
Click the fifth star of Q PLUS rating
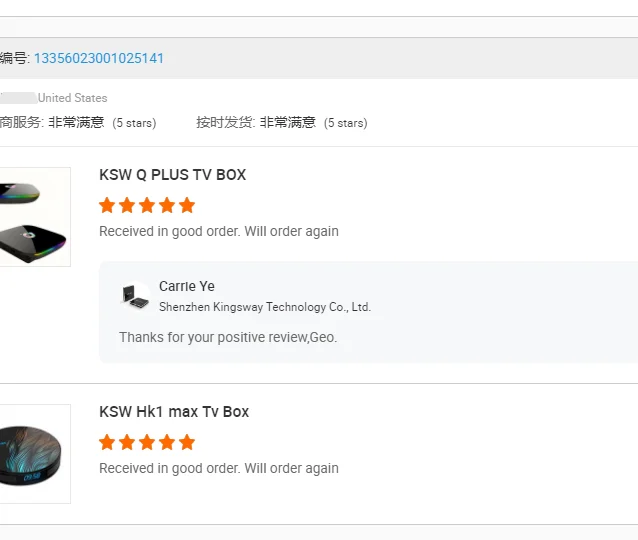pos(187,205)
